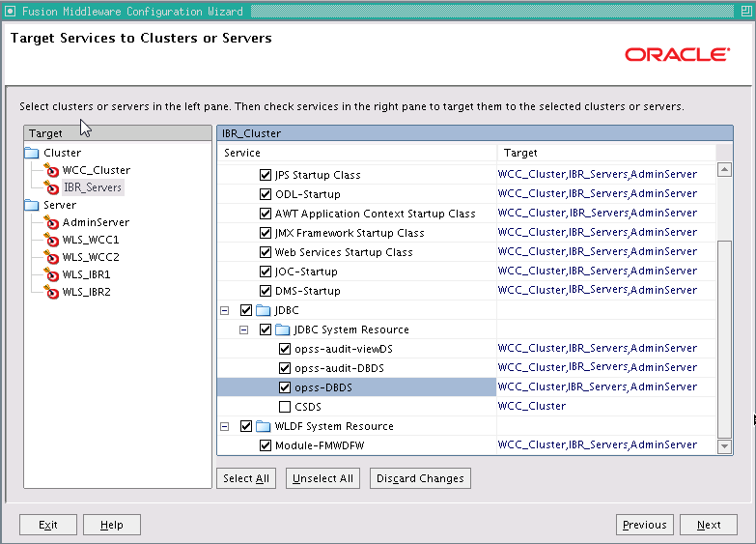Viewport: 756px width, 544px height.
Task: Select AdminServer in the Target tree
Action: [x=96, y=222]
